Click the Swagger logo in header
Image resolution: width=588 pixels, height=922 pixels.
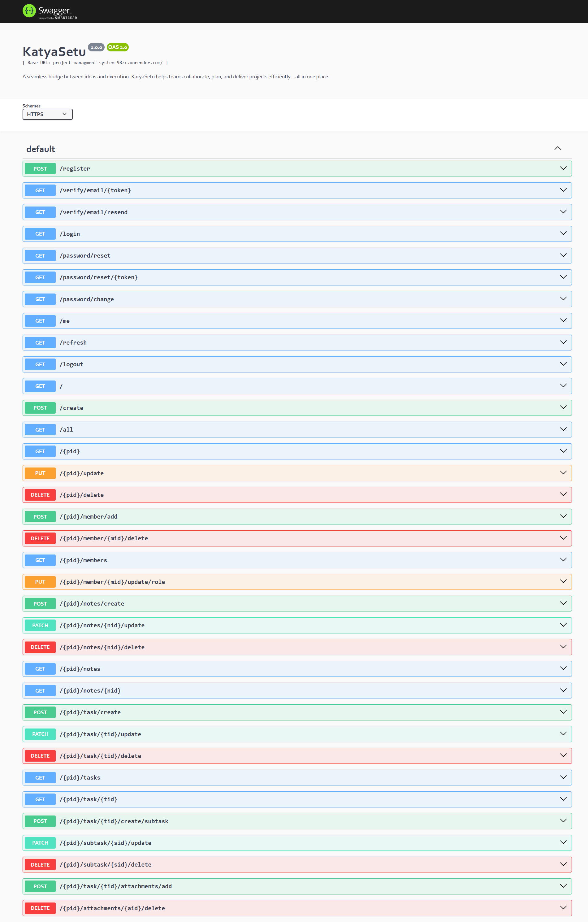(x=50, y=11)
